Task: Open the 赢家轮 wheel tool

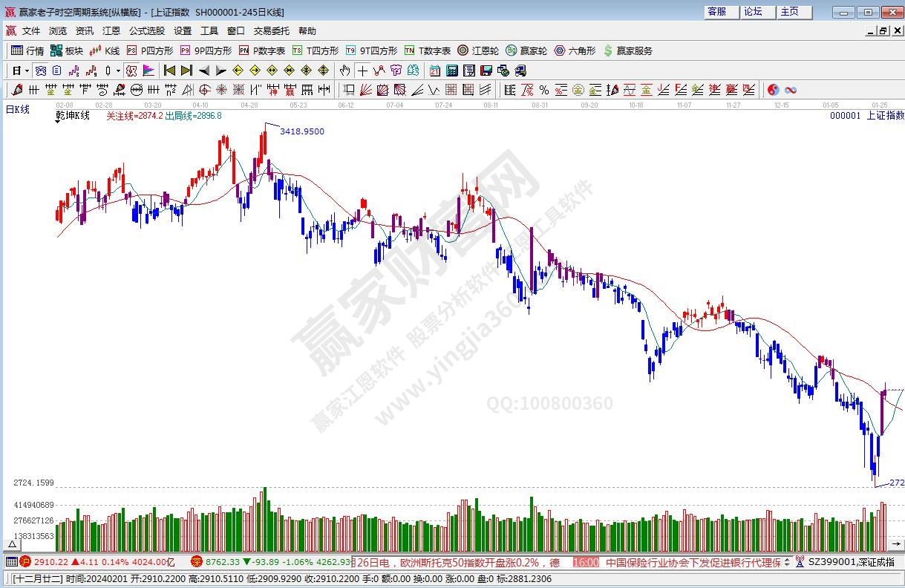Action: (526, 50)
